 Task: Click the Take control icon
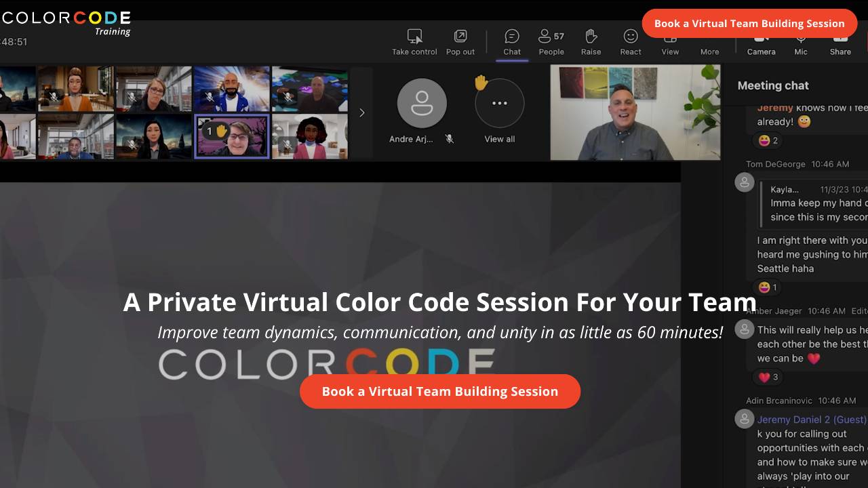click(414, 42)
